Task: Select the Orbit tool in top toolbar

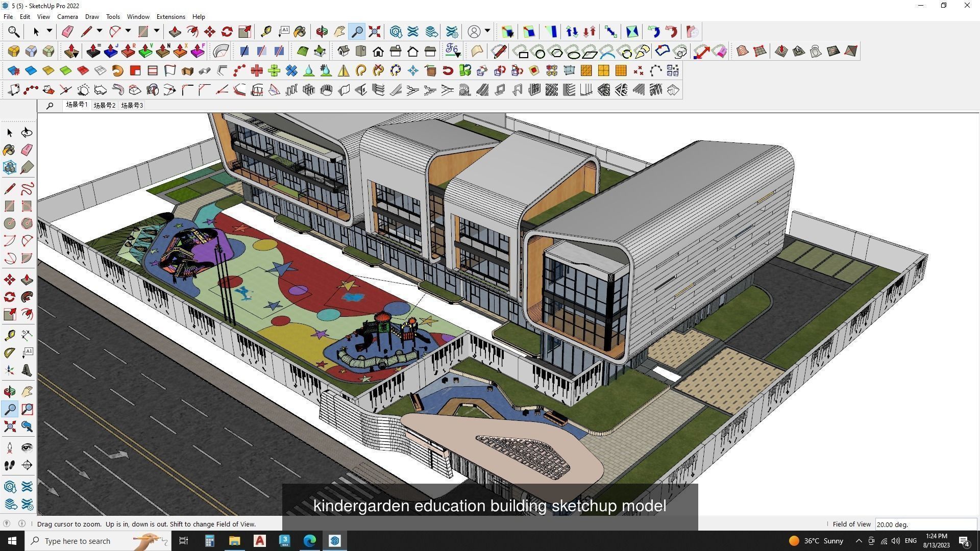Action: (x=322, y=32)
